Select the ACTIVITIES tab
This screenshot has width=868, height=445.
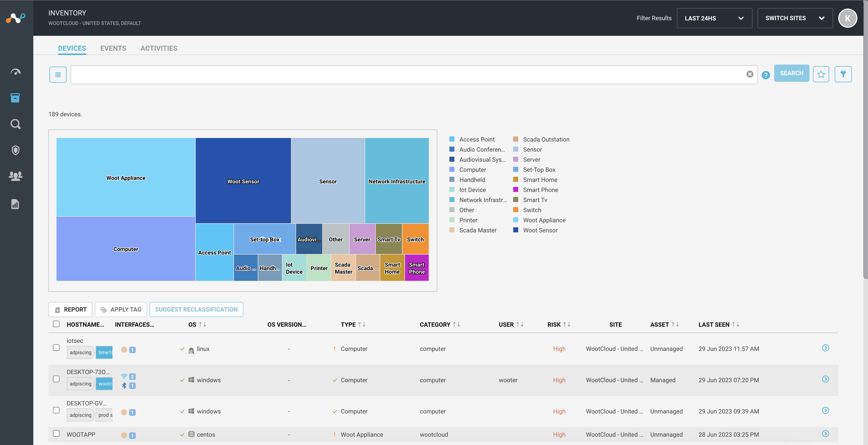[x=159, y=48]
